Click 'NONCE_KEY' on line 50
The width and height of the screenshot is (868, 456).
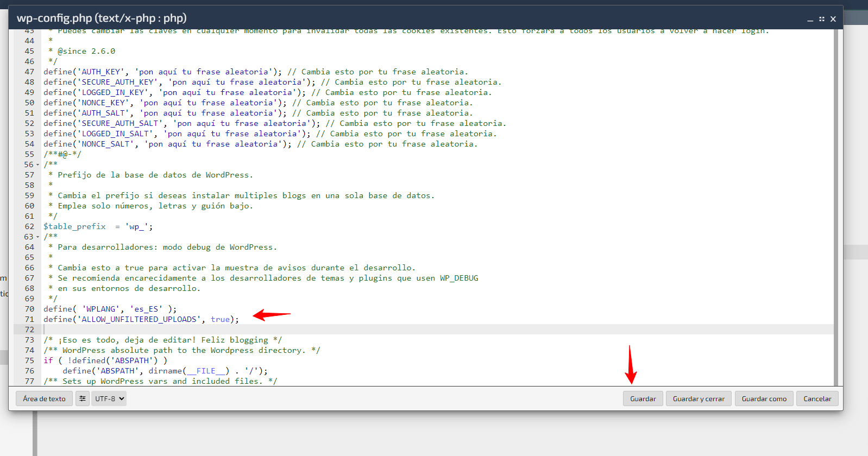coord(103,103)
